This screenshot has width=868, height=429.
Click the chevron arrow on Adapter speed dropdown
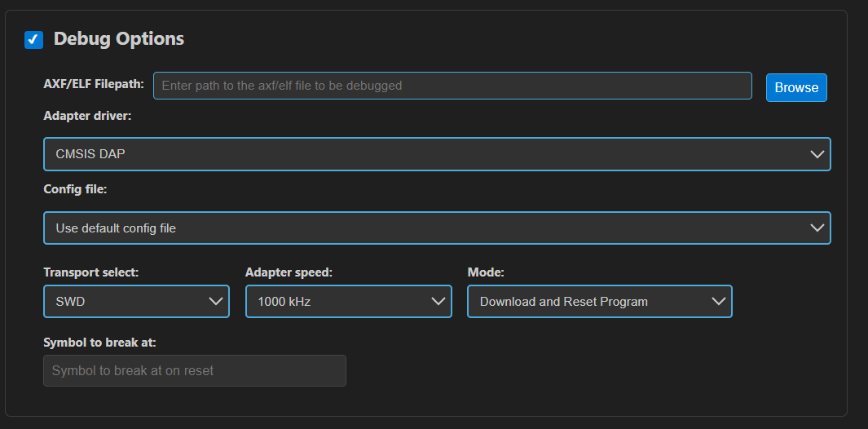(438, 302)
